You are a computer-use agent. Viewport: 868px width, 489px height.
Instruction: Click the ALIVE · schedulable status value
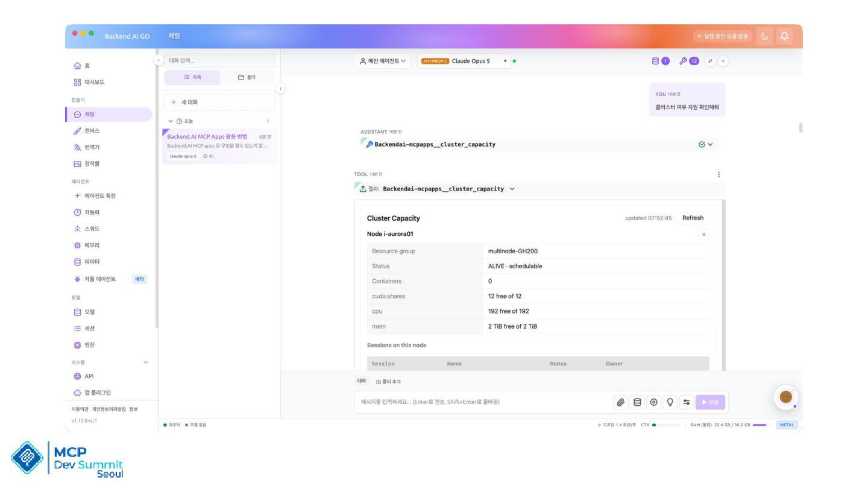click(x=515, y=267)
